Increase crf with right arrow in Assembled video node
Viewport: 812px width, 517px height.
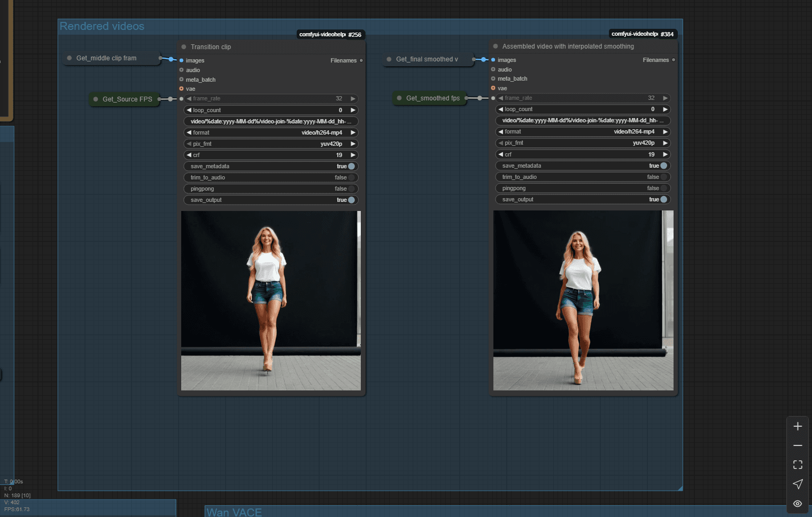665,155
